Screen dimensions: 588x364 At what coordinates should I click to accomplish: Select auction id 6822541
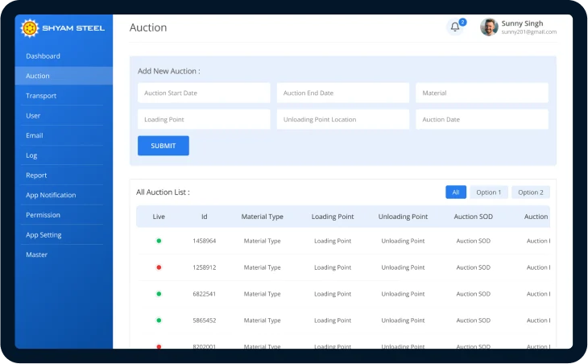(205, 294)
